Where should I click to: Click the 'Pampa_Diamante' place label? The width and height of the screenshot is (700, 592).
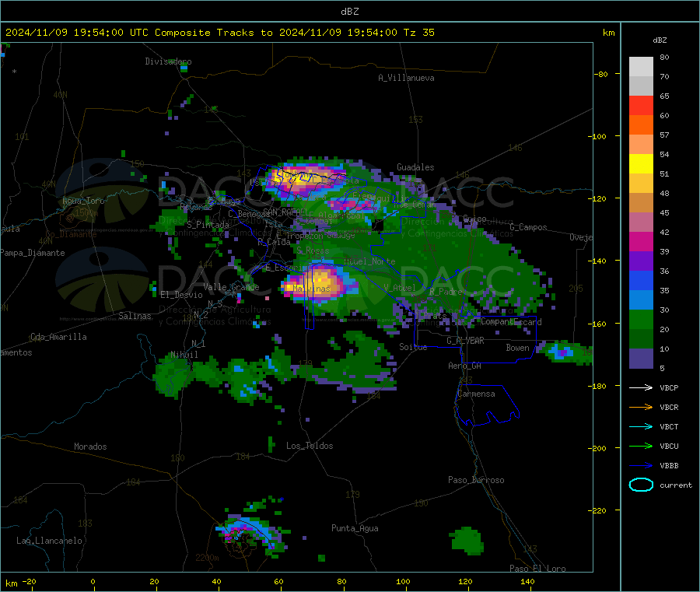33,253
